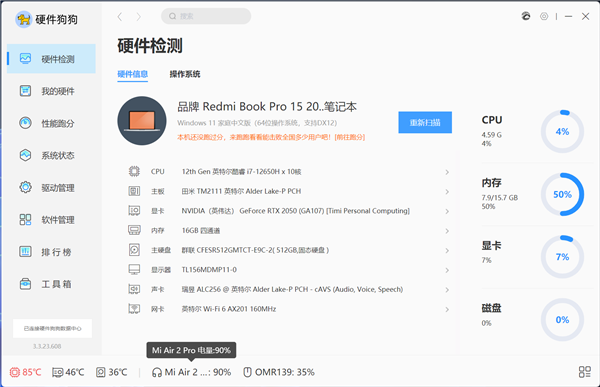Viewport: 600px width, 387px height.
Task: Open 系统状态 in the sidebar
Action: tap(51, 155)
